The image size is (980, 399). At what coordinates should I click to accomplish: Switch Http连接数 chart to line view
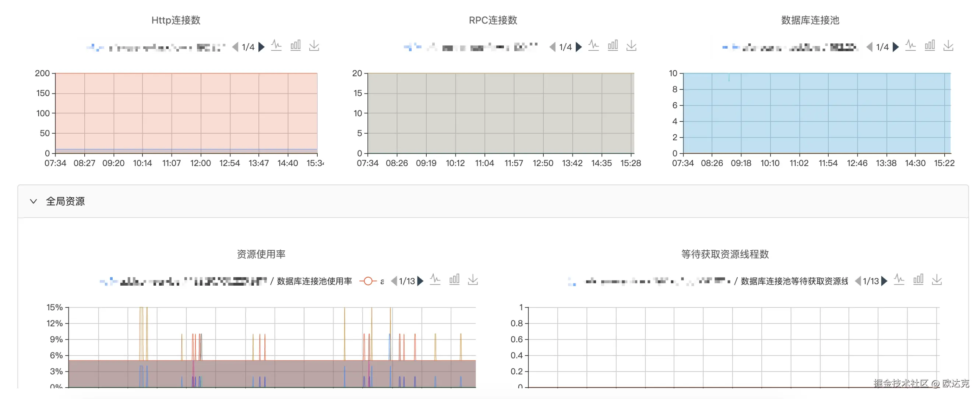276,46
